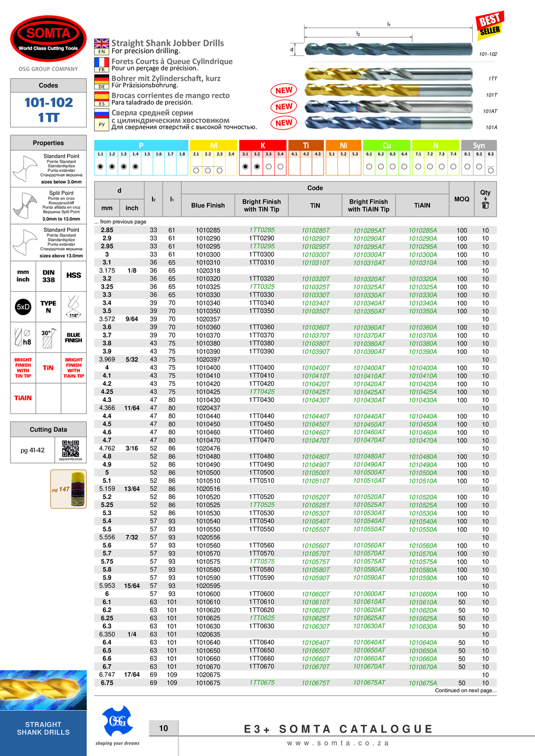This screenshot has width=535, height=756.
Task: Open the QR code for appsomta.co.za
Action: point(71,449)
